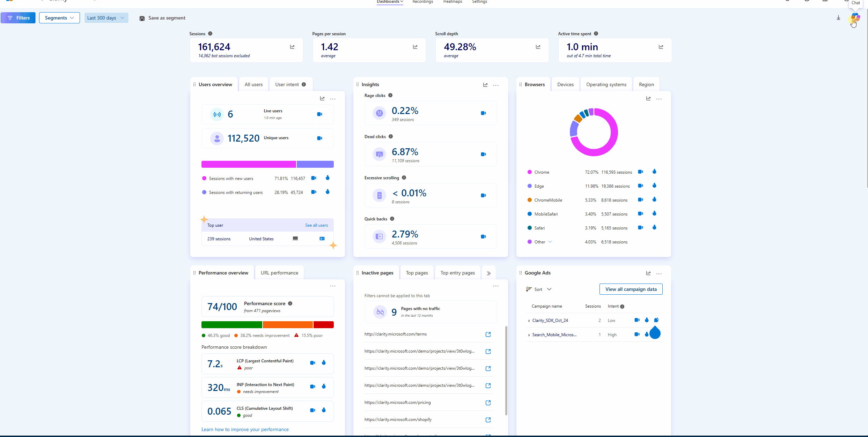Open Performance overview more options menu

click(x=333, y=286)
